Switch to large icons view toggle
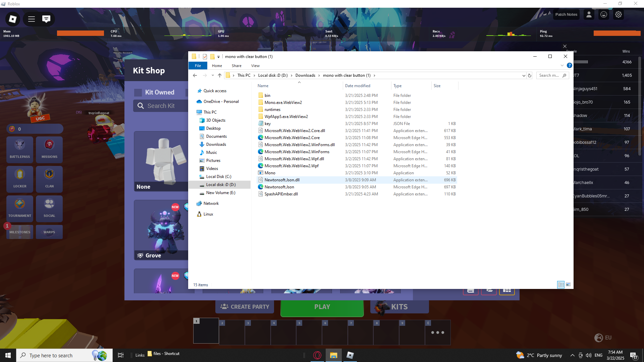Screen dimensions: 644x362 coord(568,285)
